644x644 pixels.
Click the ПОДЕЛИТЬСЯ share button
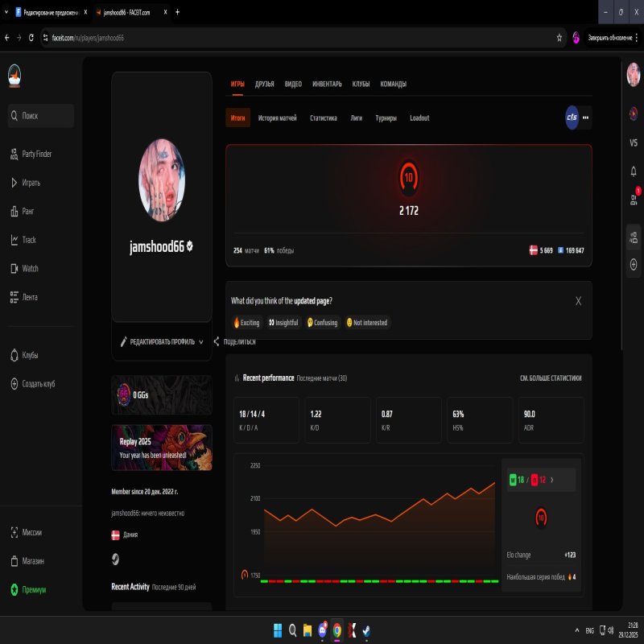coord(237,341)
